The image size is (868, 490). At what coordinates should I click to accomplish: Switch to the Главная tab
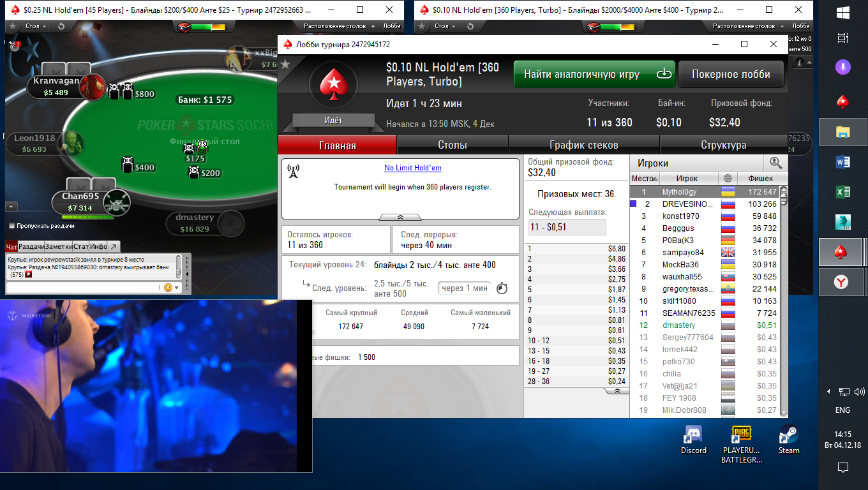pos(337,145)
